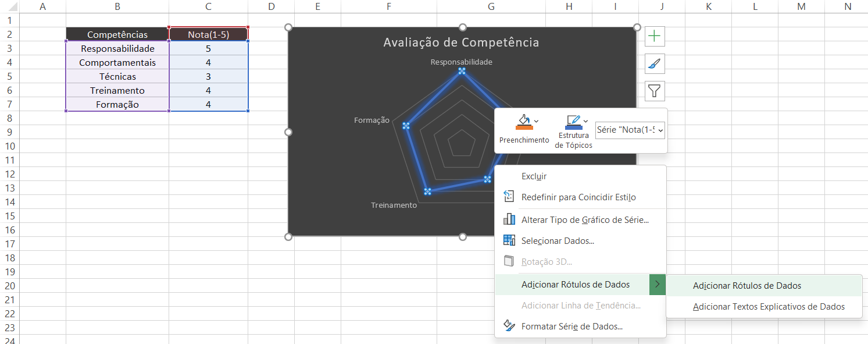Click the Selecionar Dados table icon
868x344 pixels.
pos(509,240)
